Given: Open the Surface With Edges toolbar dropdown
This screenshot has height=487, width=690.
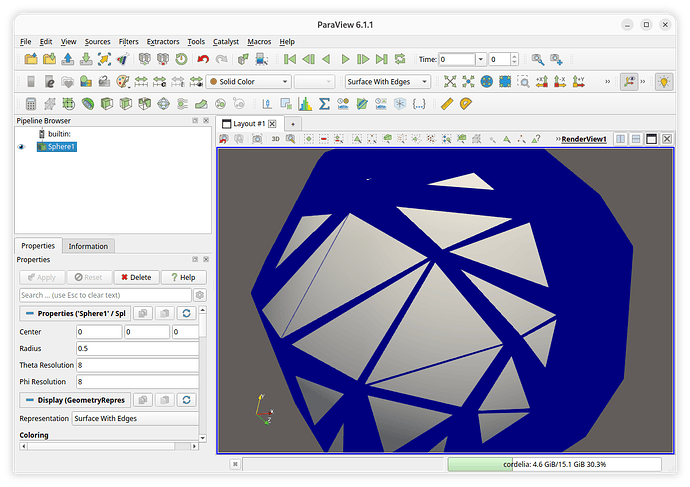Looking at the screenshot, I should click(387, 81).
